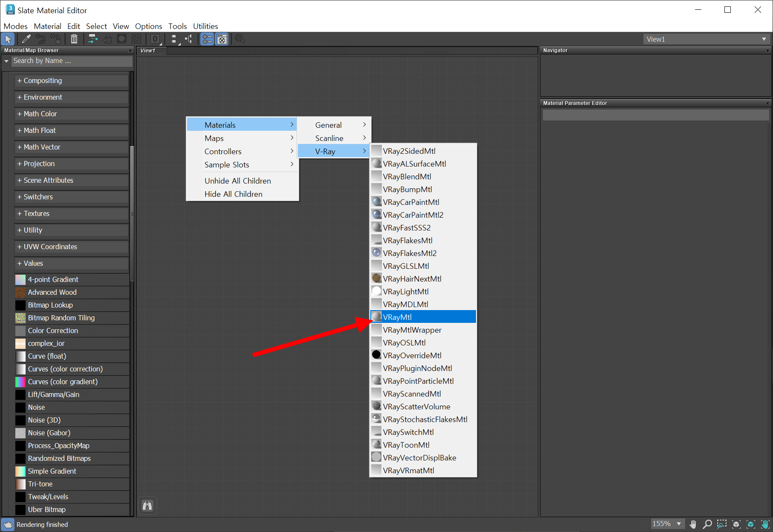773x532 pixels.
Task: Select the Zoom magnifier tool
Action: [707, 524]
